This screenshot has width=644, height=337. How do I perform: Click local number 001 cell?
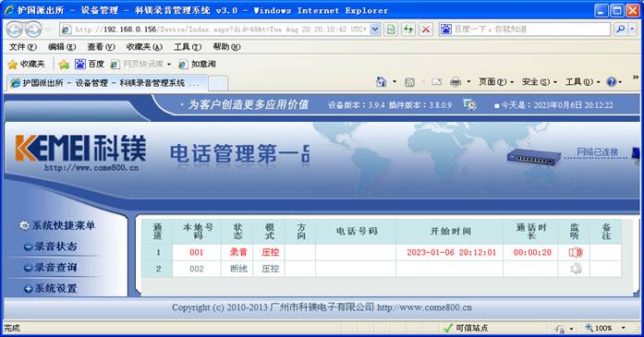click(x=197, y=252)
